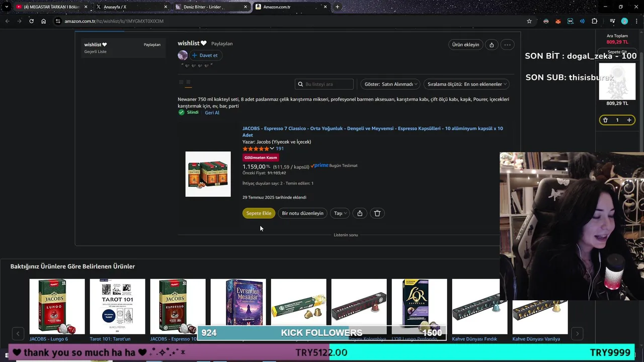The height and width of the screenshot is (362, 644).
Task: Open the wishlist three-dot more menu
Action: pos(507,45)
